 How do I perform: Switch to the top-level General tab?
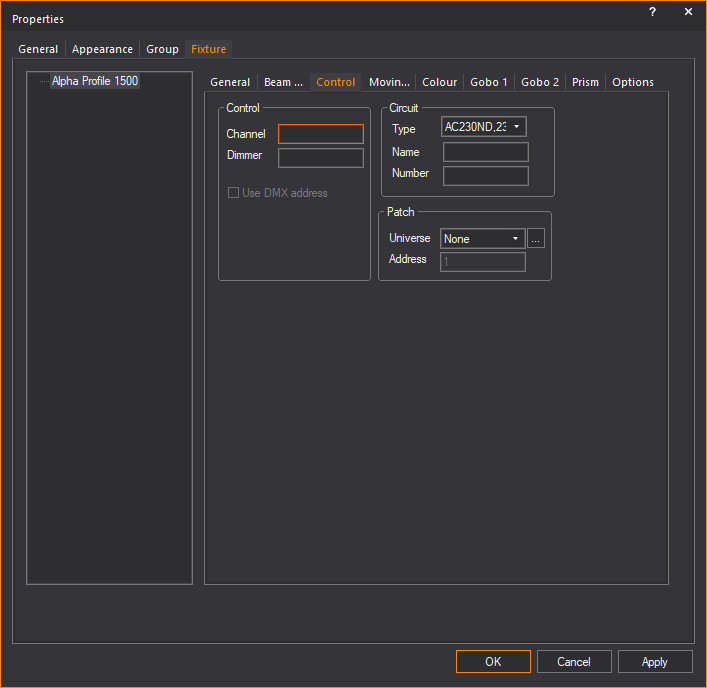[x=38, y=49]
